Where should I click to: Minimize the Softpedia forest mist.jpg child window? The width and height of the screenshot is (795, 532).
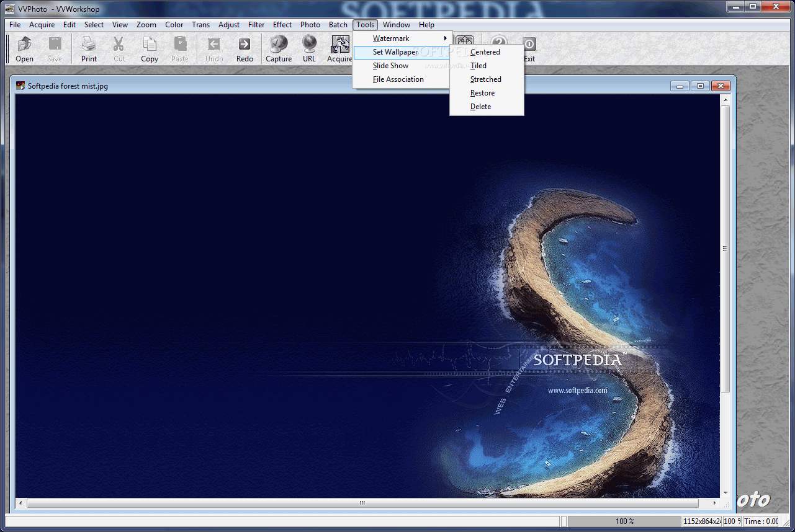pyautogui.click(x=680, y=86)
